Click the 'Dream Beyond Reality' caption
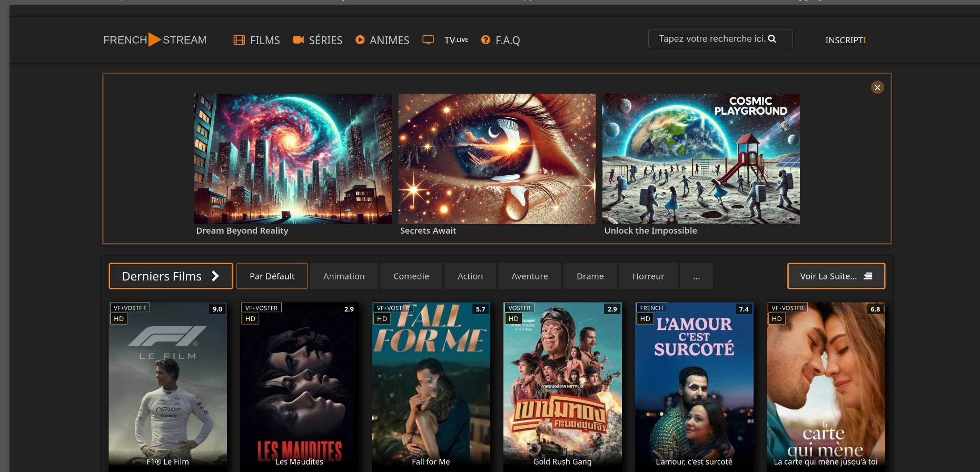 [x=242, y=230]
